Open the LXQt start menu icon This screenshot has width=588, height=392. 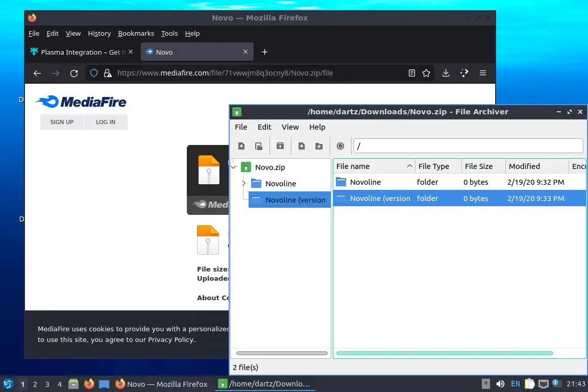(8, 384)
